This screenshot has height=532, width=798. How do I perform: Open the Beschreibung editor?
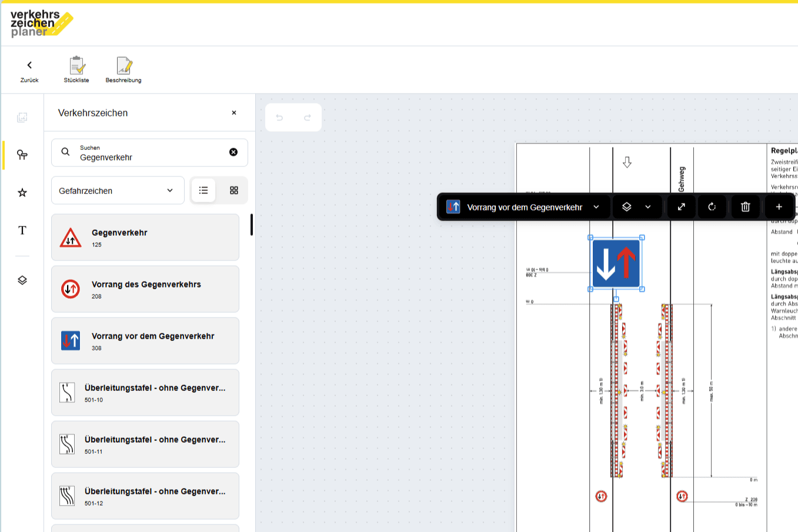[x=123, y=71]
